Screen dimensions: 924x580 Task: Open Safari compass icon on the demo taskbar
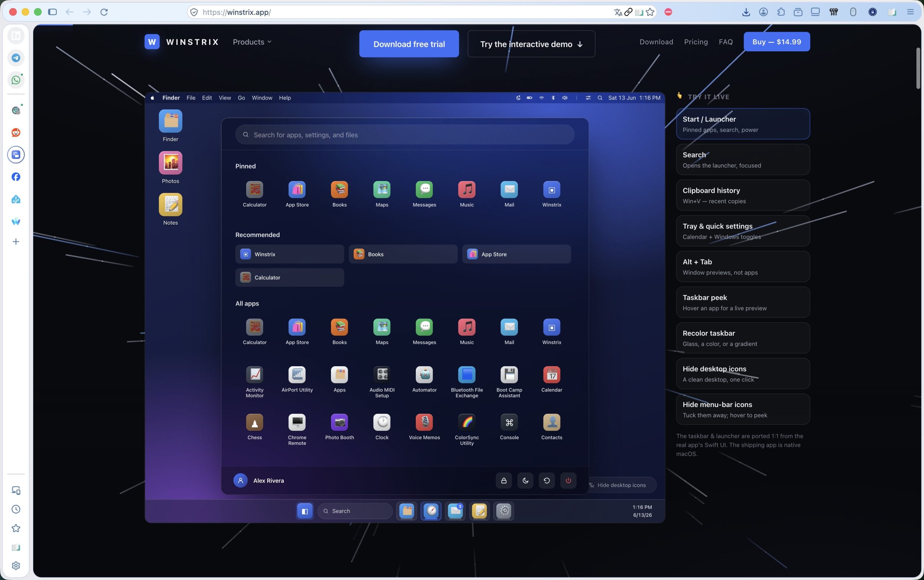431,511
